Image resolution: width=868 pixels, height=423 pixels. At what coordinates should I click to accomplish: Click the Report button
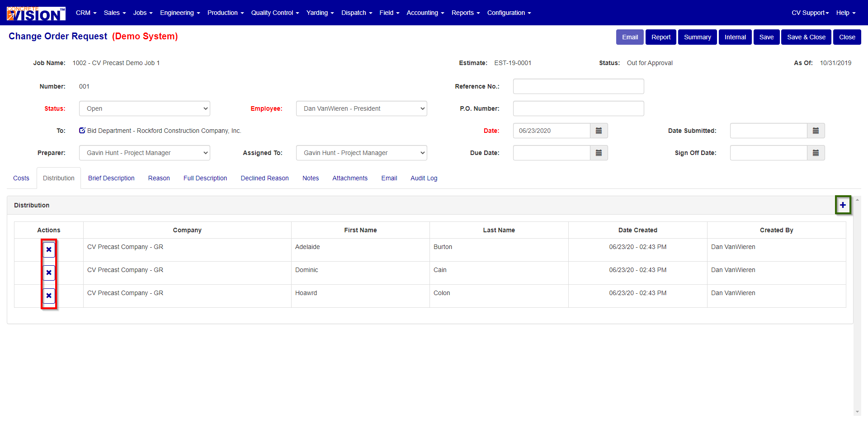coord(661,37)
